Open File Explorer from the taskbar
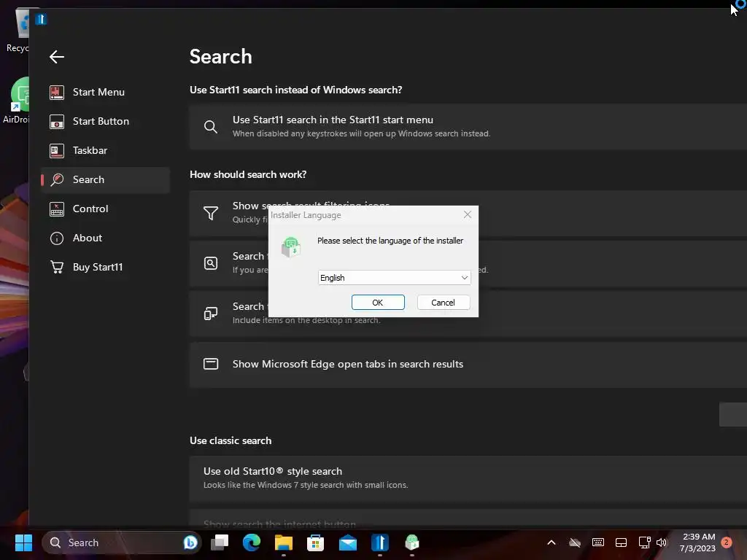The image size is (747, 560). (x=284, y=542)
